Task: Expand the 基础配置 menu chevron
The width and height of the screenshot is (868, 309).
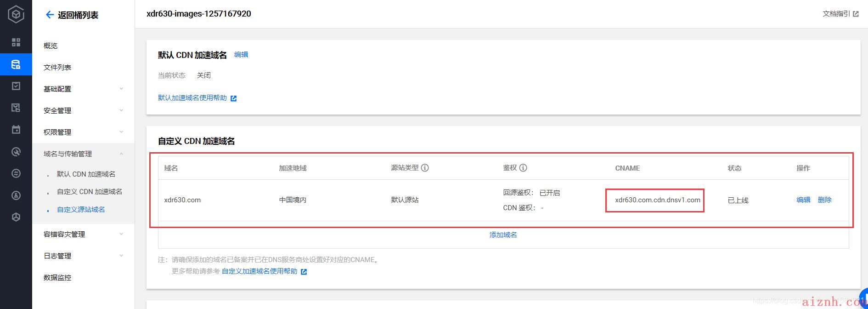Action: click(x=121, y=89)
